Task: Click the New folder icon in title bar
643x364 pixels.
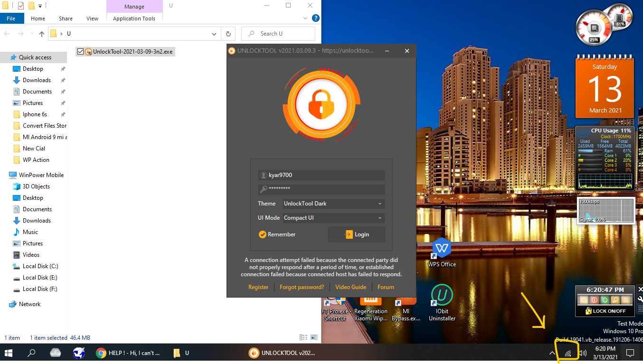Action: [x=31, y=6]
